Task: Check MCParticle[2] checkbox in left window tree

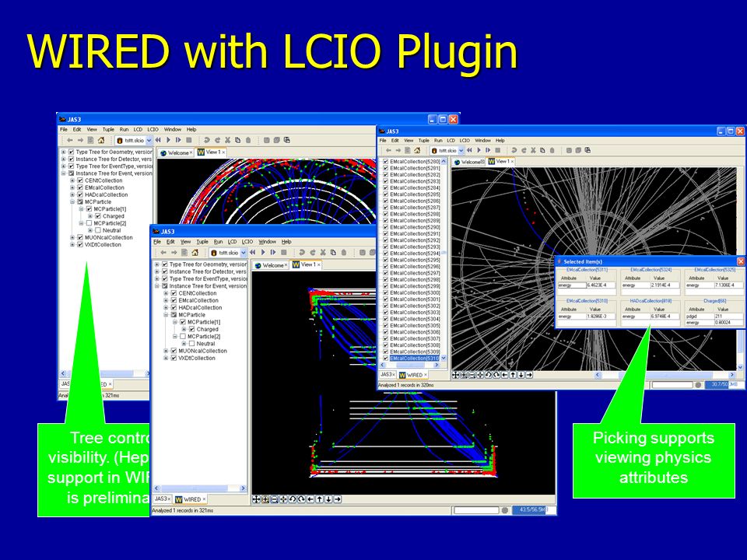Action: tap(89, 223)
